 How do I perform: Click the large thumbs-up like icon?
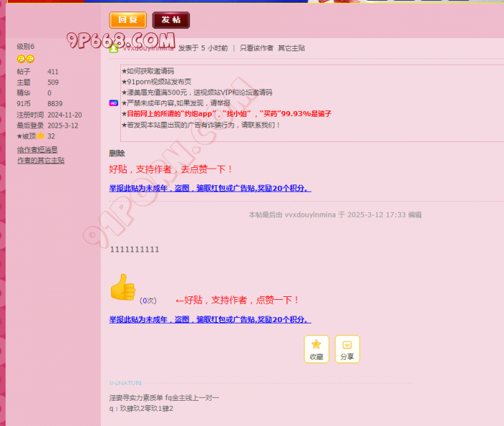[x=122, y=288]
